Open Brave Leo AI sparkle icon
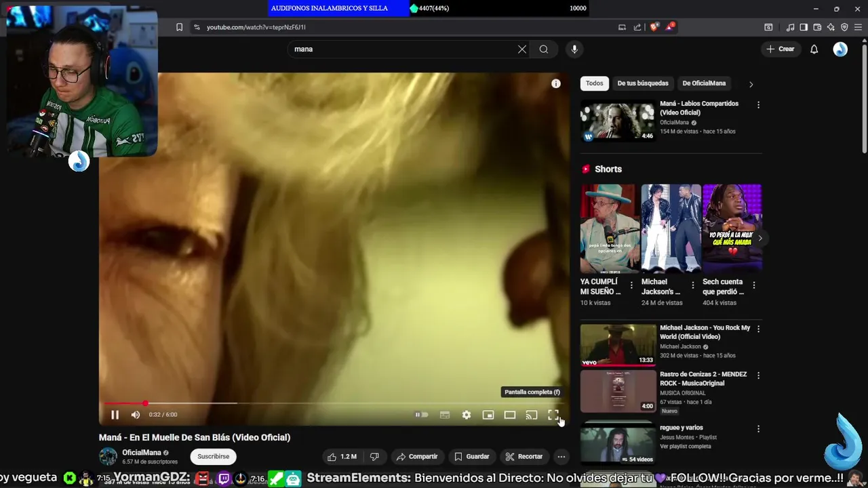Image resolution: width=868 pixels, height=488 pixels. (831, 27)
